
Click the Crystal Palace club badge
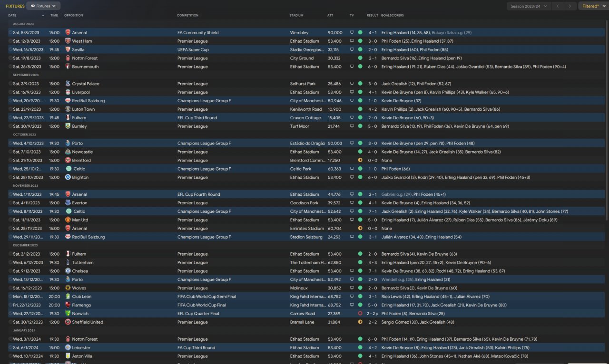[x=68, y=84]
